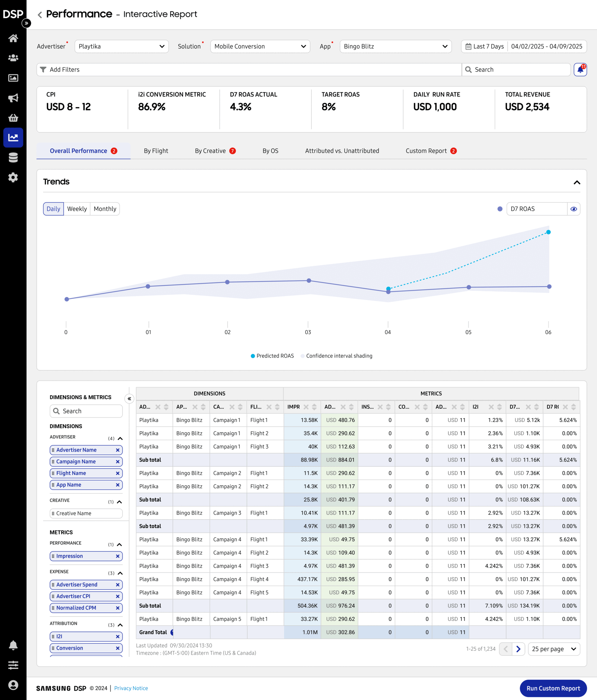Toggle Confidence interval shading legend item
Screen dimensions: 597x700
[x=336, y=356]
